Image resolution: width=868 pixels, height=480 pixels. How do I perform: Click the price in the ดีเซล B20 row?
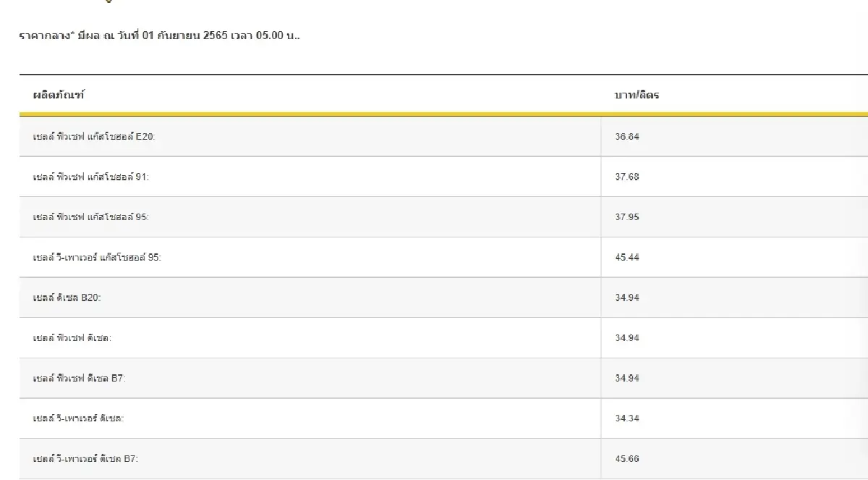[x=627, y=298]
